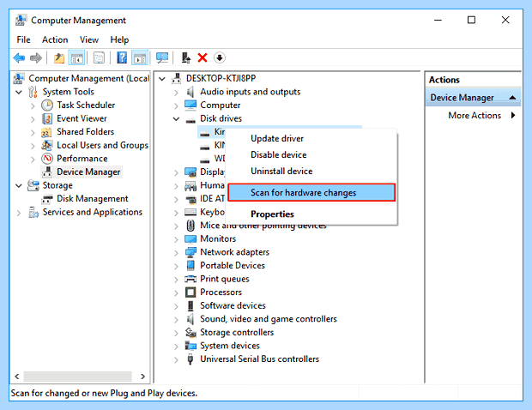Open the View menu

(89, 39)
